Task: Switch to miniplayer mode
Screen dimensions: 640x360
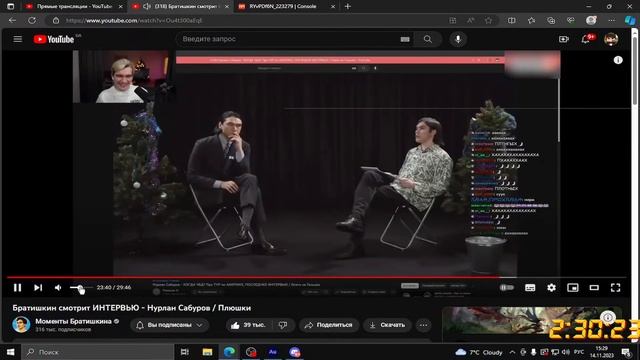Action: 573,288
